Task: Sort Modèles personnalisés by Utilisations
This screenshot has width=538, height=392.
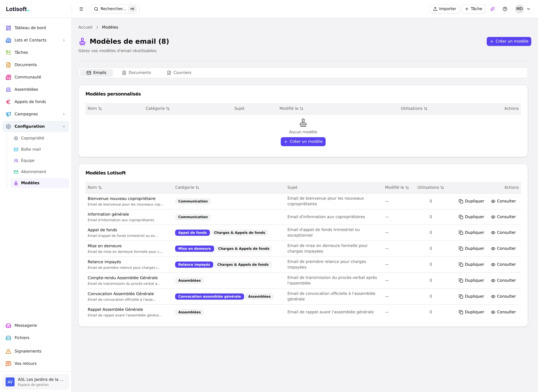Action: 414,109
